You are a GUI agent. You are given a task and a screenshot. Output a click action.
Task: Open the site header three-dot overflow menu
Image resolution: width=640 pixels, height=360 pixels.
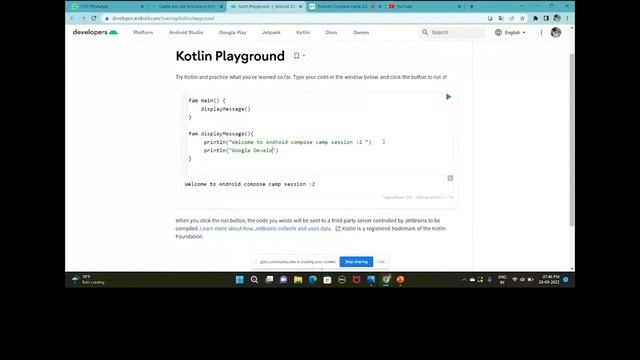[x=541, y=32]
